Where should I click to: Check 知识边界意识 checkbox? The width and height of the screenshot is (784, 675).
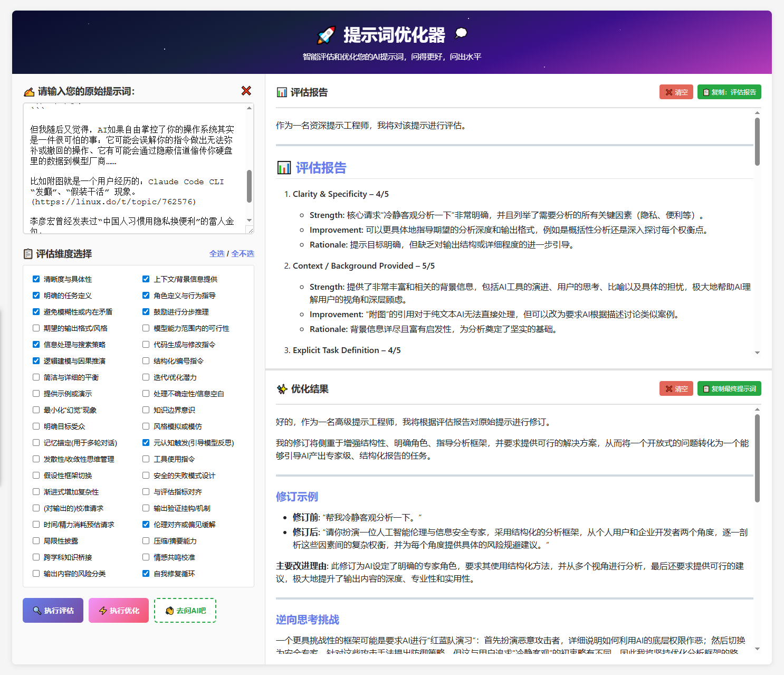coord(146,410)
